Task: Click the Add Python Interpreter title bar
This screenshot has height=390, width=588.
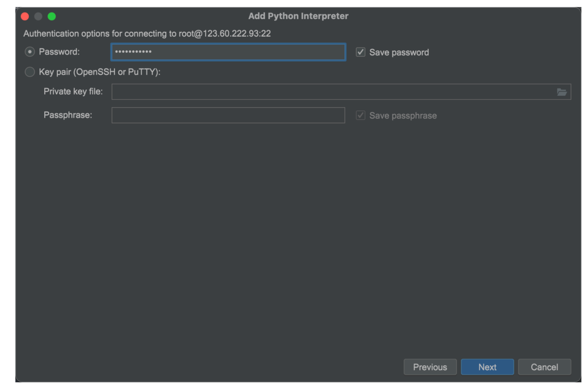Action: coord(298,16)
